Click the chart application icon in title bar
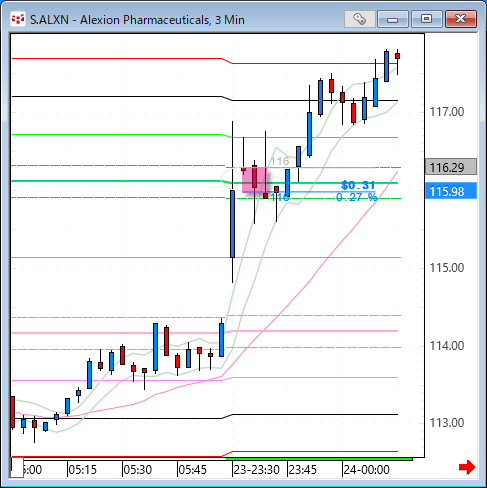Image resolution: width=487 pixels, height=488 pixels. coord(17,19)
